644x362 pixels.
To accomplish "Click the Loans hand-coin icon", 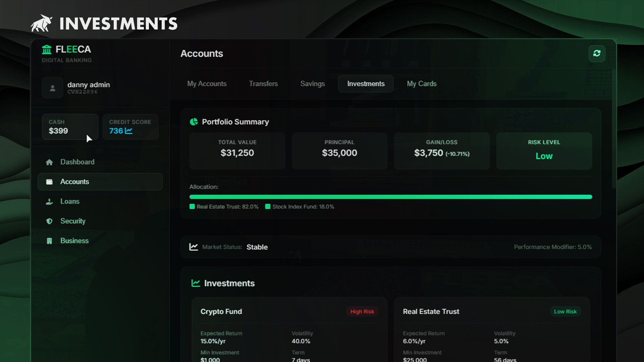I will (x=49, y=201).
